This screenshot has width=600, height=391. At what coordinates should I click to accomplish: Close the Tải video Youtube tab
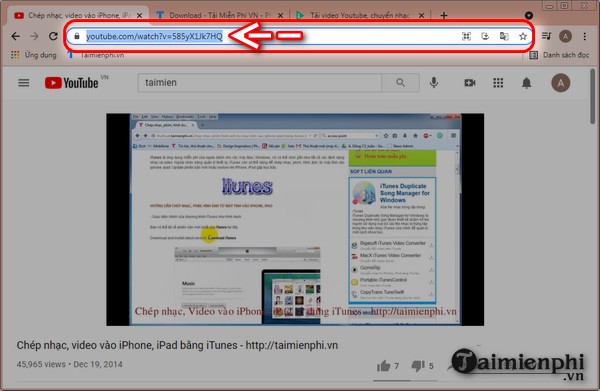(421, 16)
